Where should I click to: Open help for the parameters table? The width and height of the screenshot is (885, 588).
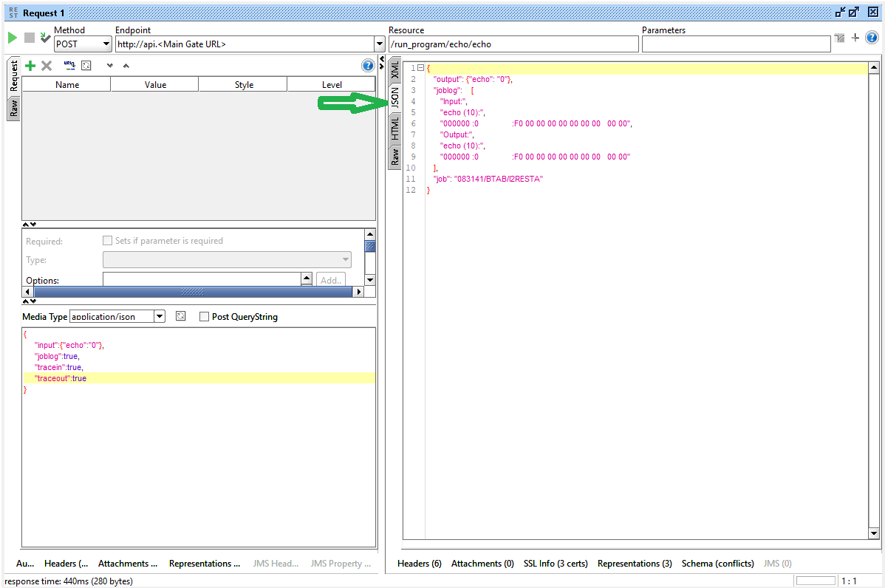tap(368, 66)
